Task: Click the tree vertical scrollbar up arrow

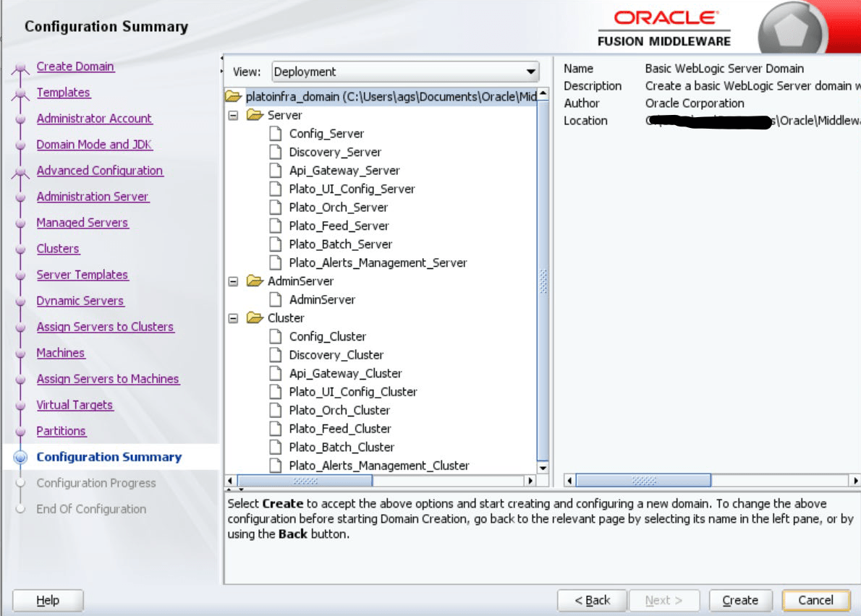Action: [543, 93]
